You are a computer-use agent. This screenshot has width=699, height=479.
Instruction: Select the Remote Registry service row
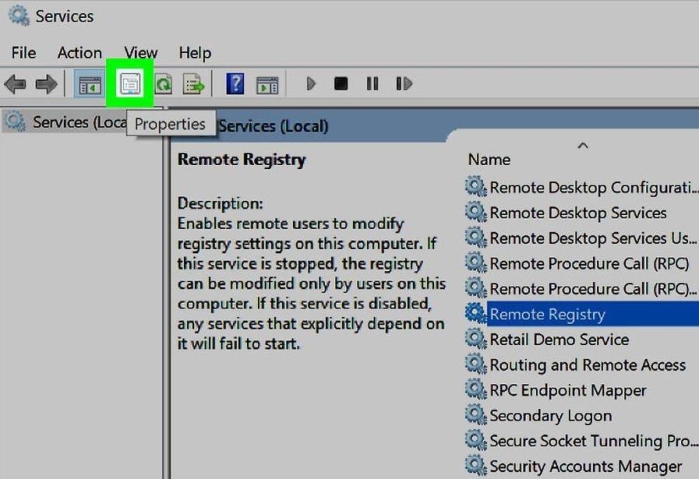[581, 314]
